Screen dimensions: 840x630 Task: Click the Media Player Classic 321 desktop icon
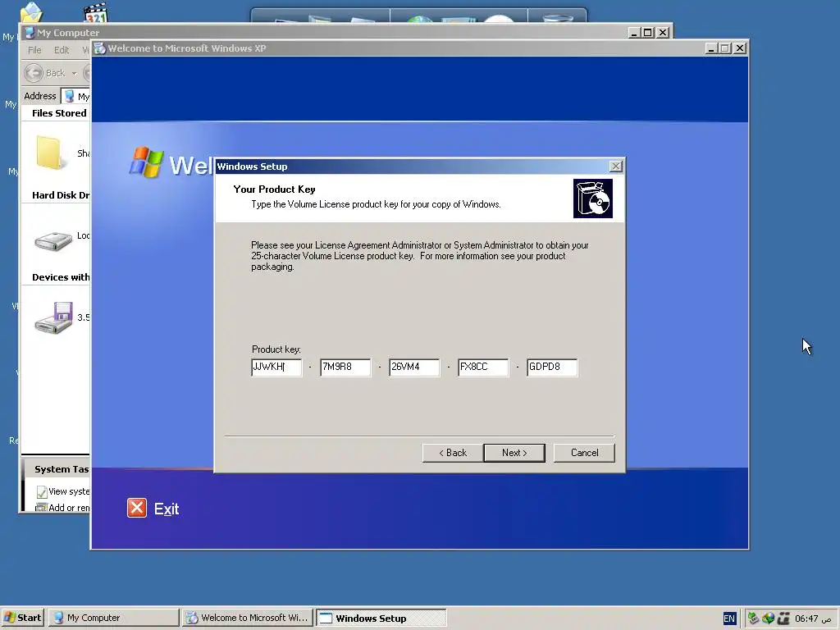pos(96,13)
